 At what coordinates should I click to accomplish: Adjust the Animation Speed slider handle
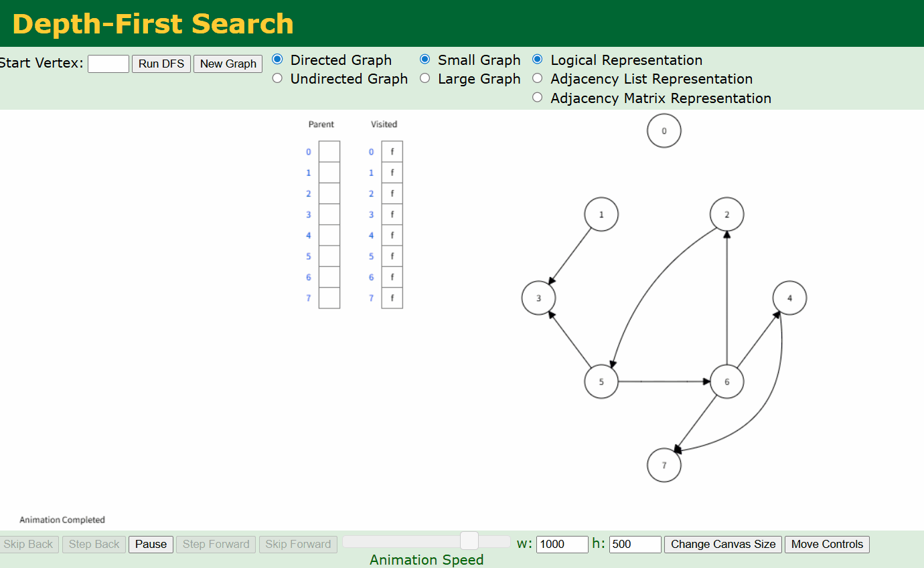pyautogui.click(x=469, y=541)
